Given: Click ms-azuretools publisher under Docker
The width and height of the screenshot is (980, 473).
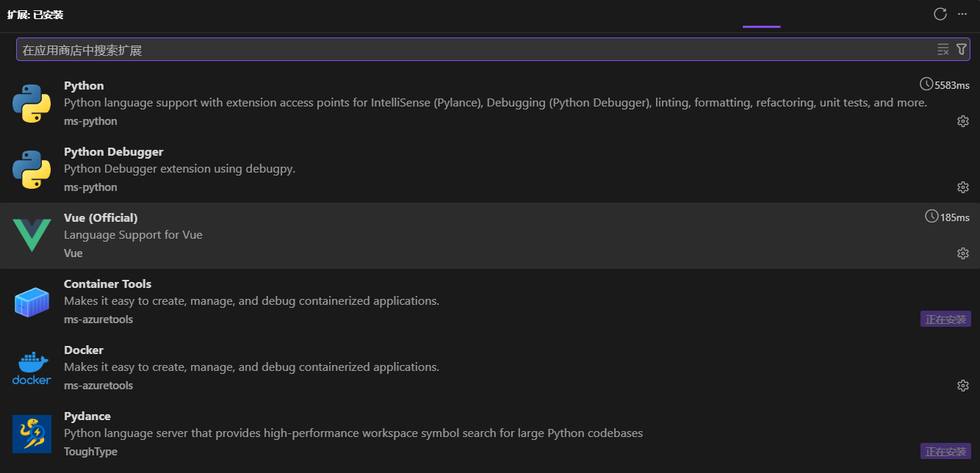Looking at the screenshot, I should (98, 386).
